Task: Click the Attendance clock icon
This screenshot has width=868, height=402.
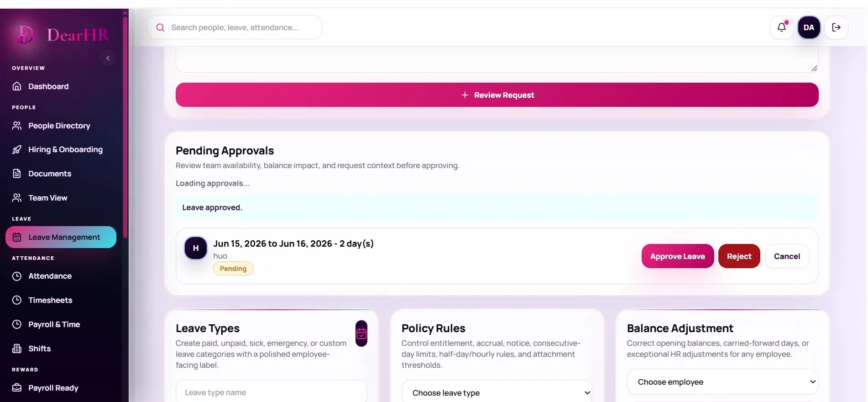Action: [x=17, y=276]
